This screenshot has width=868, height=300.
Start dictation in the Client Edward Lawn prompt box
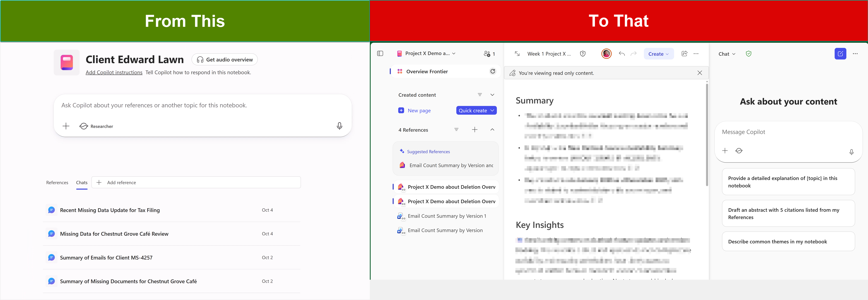click(339, 126)
